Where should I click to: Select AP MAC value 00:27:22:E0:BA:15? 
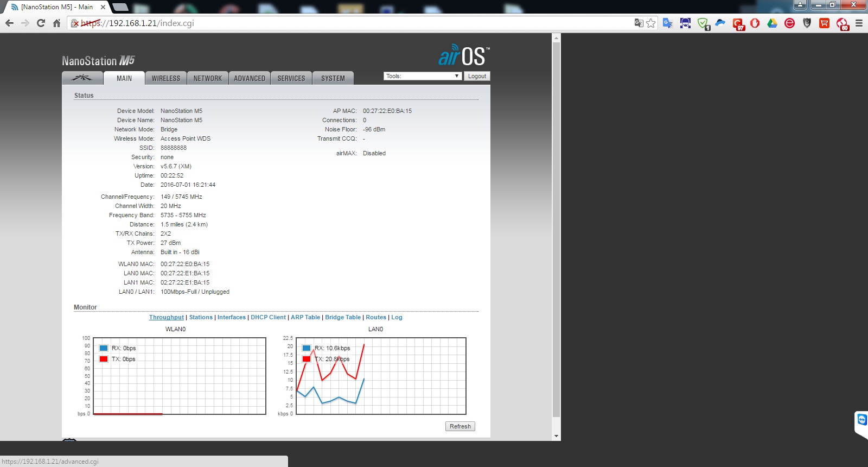point(387,111)
